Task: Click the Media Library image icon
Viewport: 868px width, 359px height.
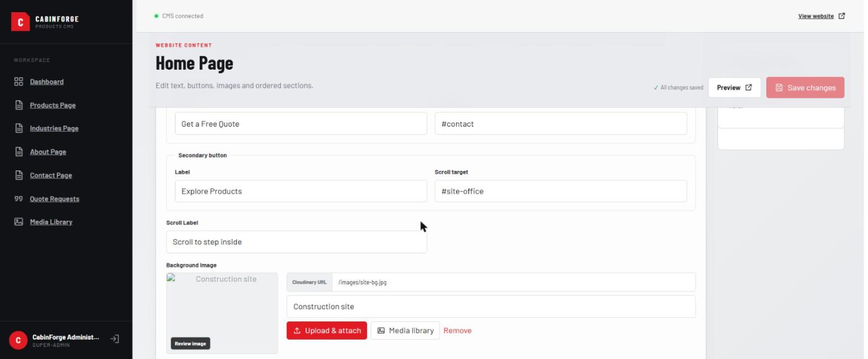Action: pos(18,222)
